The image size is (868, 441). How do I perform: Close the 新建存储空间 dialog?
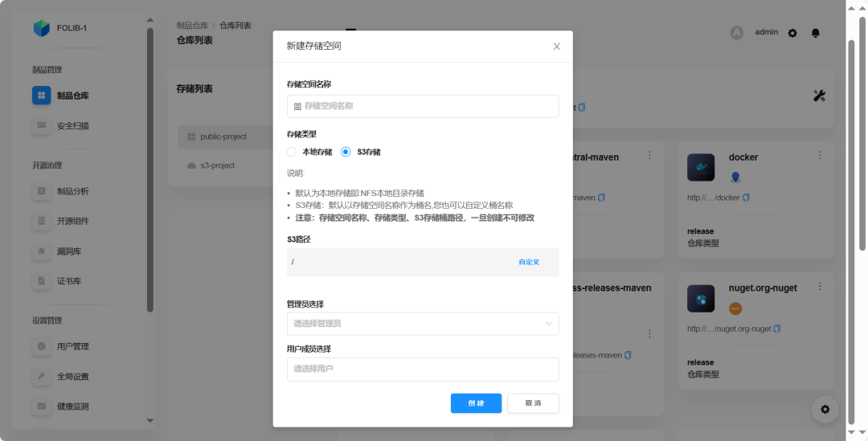tap(557, 47)
